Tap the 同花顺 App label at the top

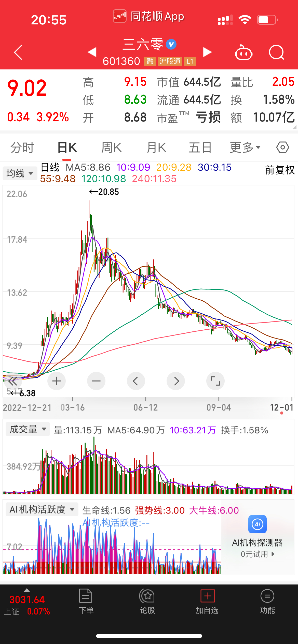pyautogui.click(x=157, y=17)
